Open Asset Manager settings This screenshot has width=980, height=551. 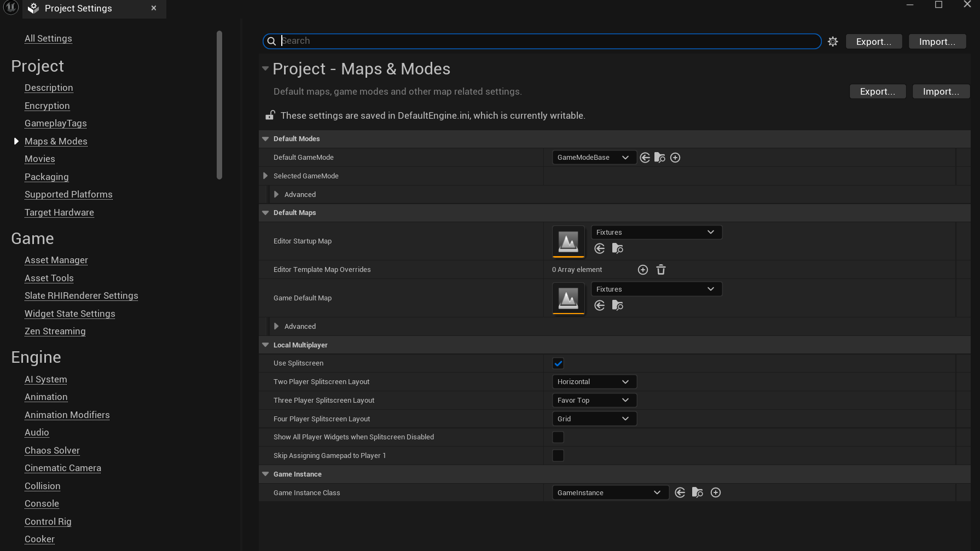56,260
